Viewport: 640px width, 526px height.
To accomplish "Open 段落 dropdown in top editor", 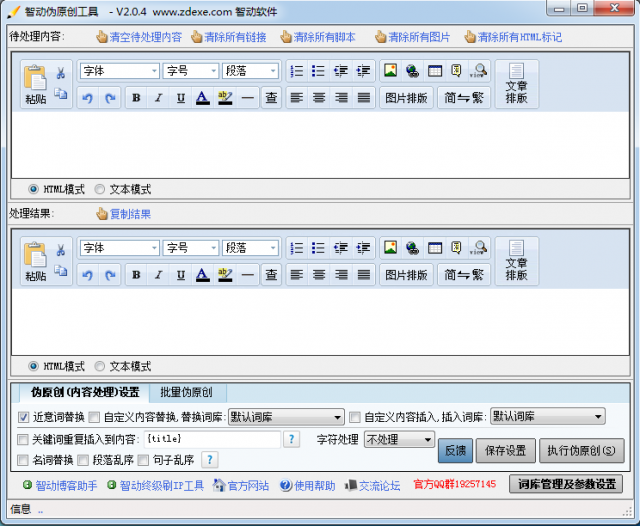I will click(250, 71).
